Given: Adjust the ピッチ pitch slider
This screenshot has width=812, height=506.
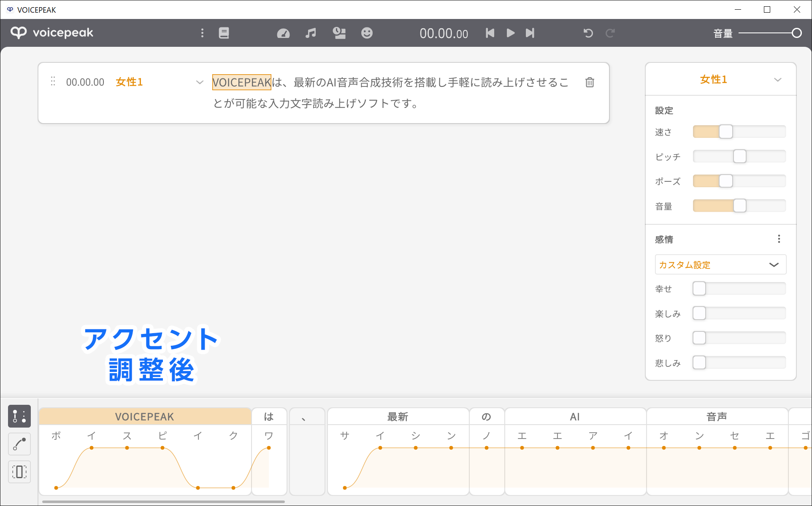Looking at the screenshot, I should pos(739,156).
